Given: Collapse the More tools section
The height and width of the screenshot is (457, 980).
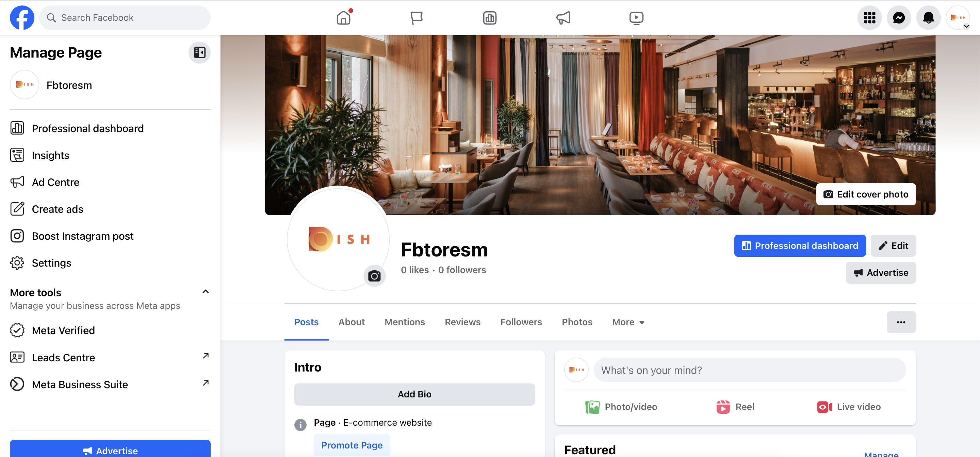Looking at the screenshot, I should tap(206, 292).
